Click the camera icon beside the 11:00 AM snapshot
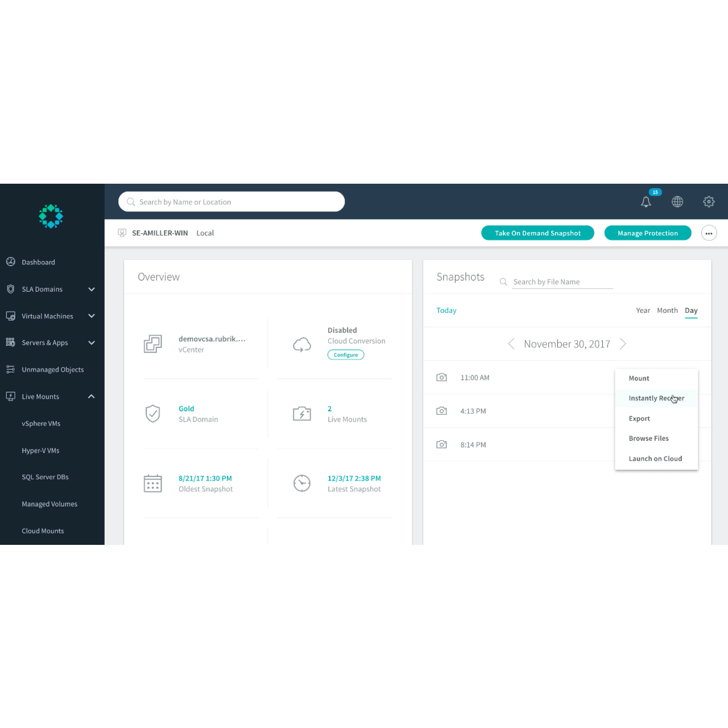Viewport: 728px width, 728px height. point(441,377)
